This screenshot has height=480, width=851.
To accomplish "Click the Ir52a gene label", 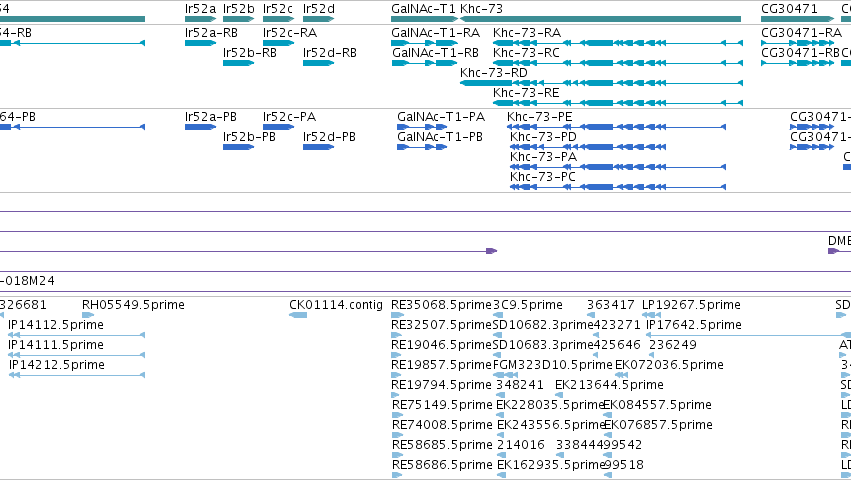I will (200, 9).
